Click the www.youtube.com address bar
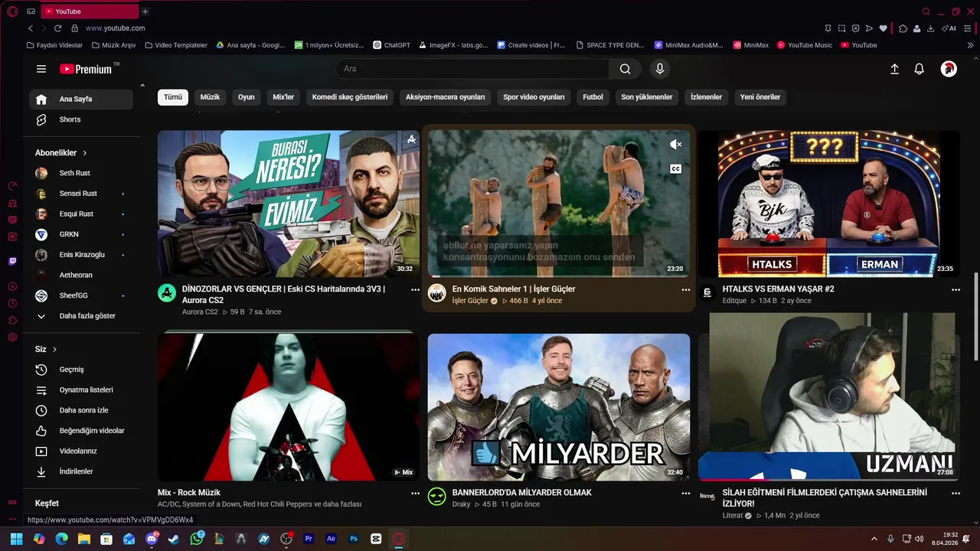Viewport: 980px width, 551px height. pyautogui.click(x=115, y=28)
